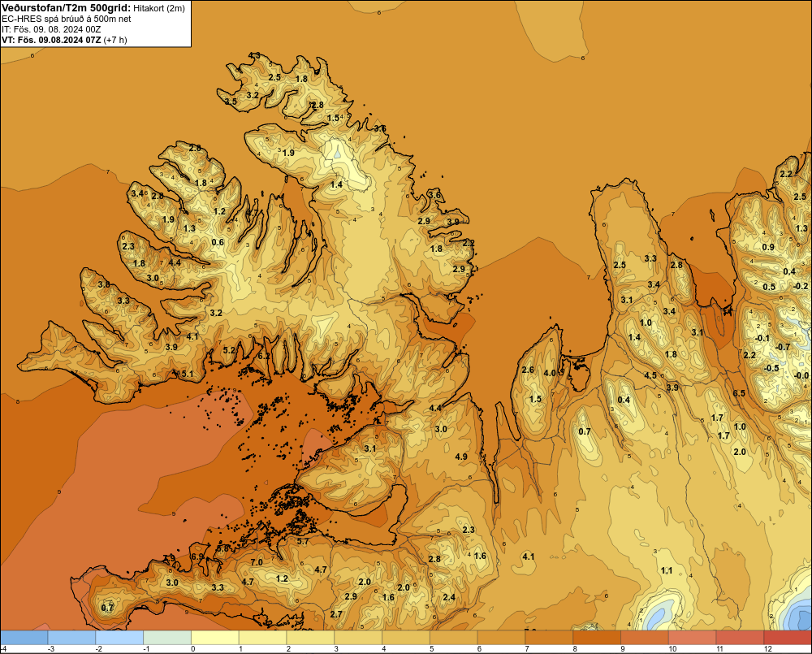Click the temperature value 4.3 at the northern tip
The height and width of the screenshot is (654, 812).
pyautogui.click(x=255, y=55)
